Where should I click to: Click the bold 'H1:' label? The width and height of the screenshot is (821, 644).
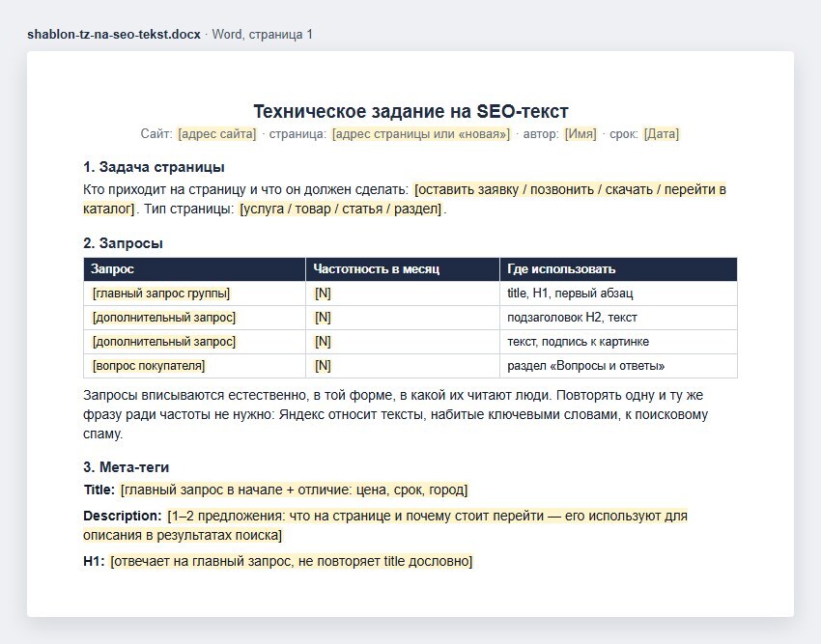(x=95, y=561)
